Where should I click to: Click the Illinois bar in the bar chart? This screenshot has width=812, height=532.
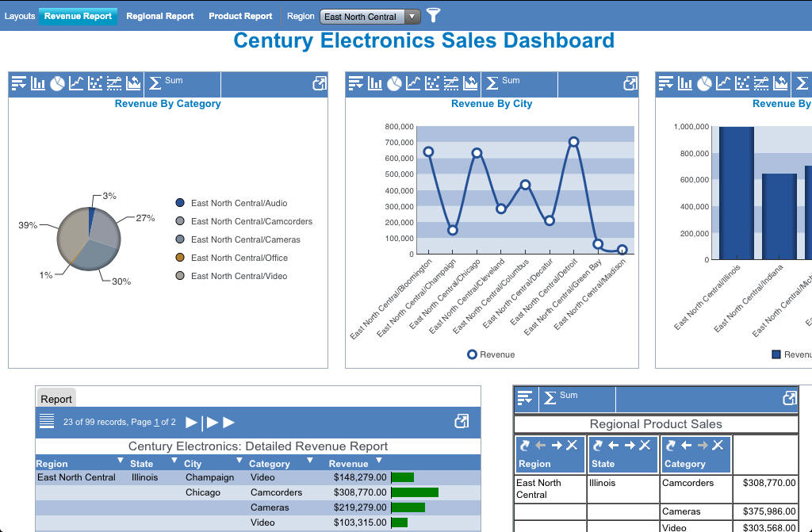(x=736, y=193)
